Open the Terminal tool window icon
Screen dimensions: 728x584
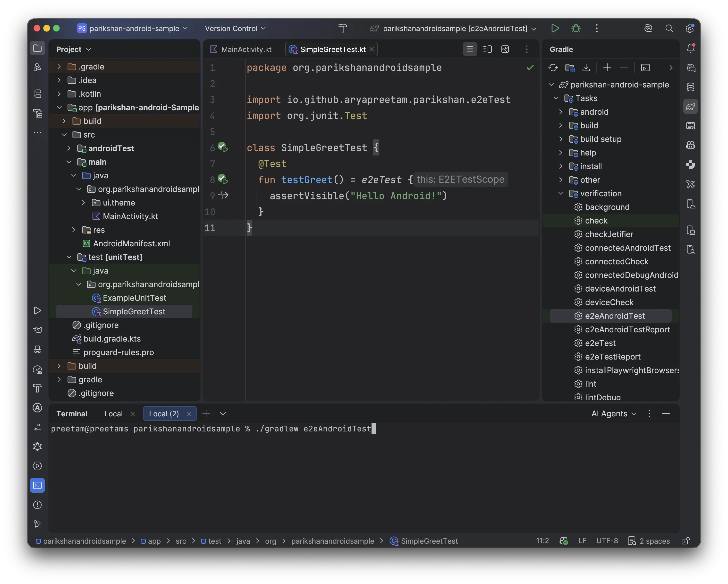(37, 485)
